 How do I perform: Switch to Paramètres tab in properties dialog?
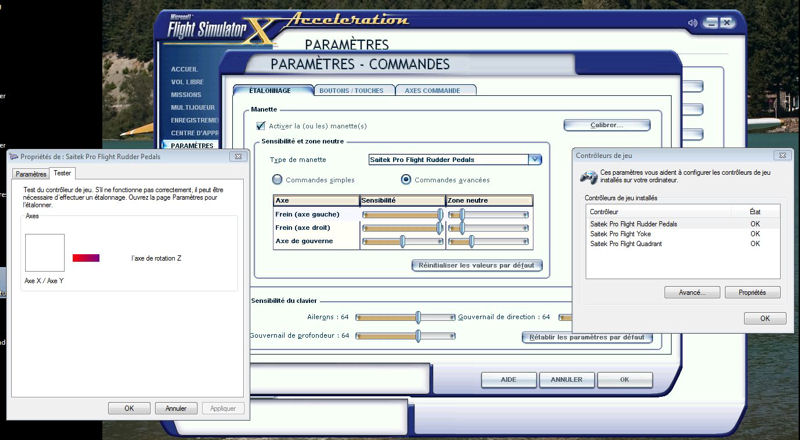pos(31,174)
